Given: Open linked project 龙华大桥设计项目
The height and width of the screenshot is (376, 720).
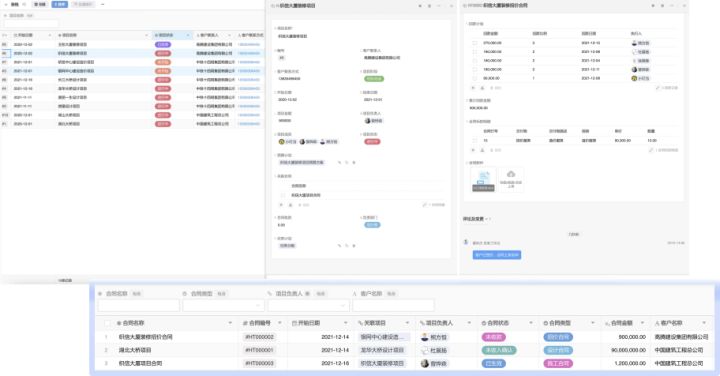Looking at the screenshot, I should [x=382, y=350].
